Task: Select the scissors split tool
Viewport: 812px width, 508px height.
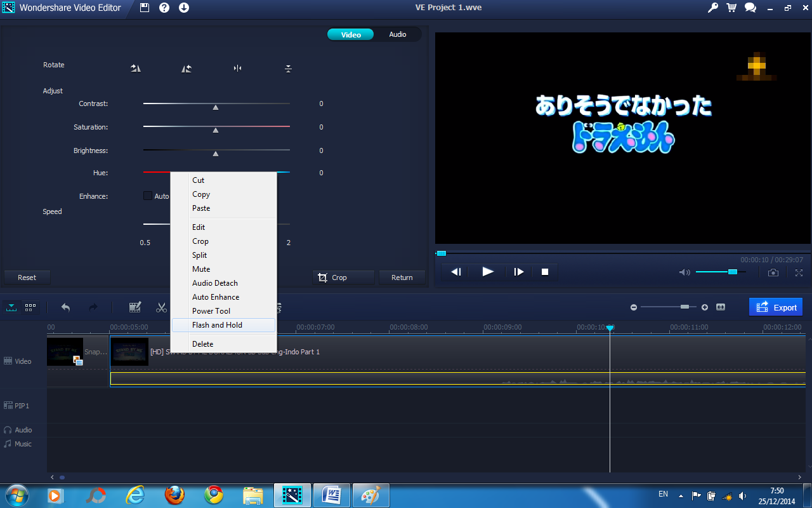Action: click(x=161, y=307)
